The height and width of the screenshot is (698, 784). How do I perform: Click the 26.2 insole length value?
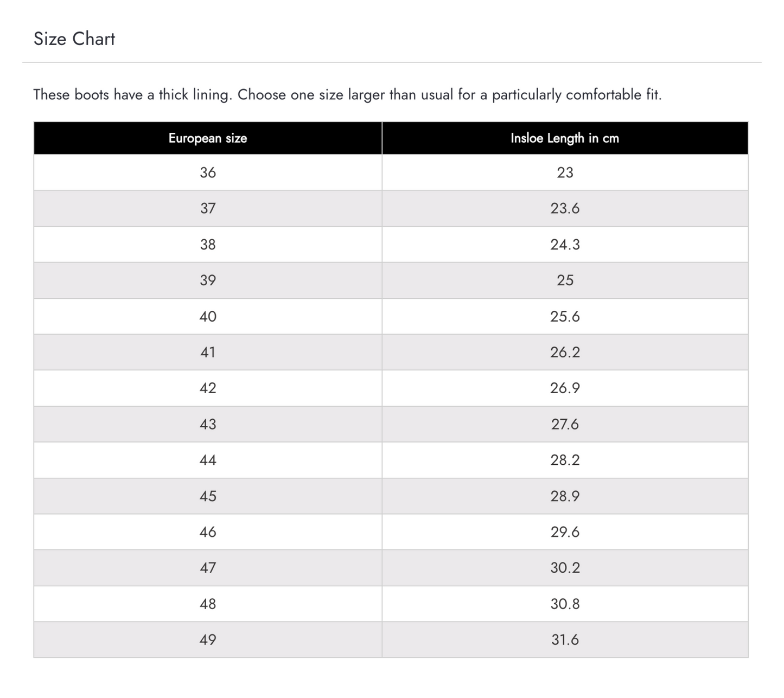coord(565,353)
